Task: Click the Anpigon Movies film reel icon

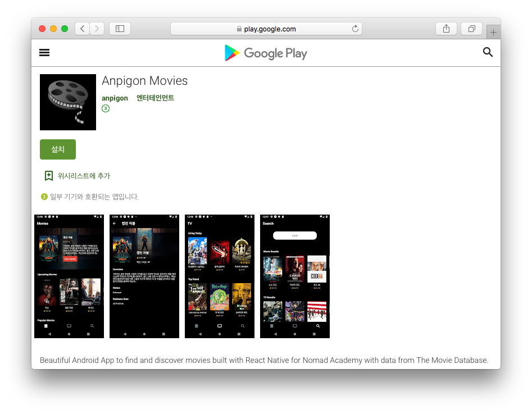Action: (68, 102)
